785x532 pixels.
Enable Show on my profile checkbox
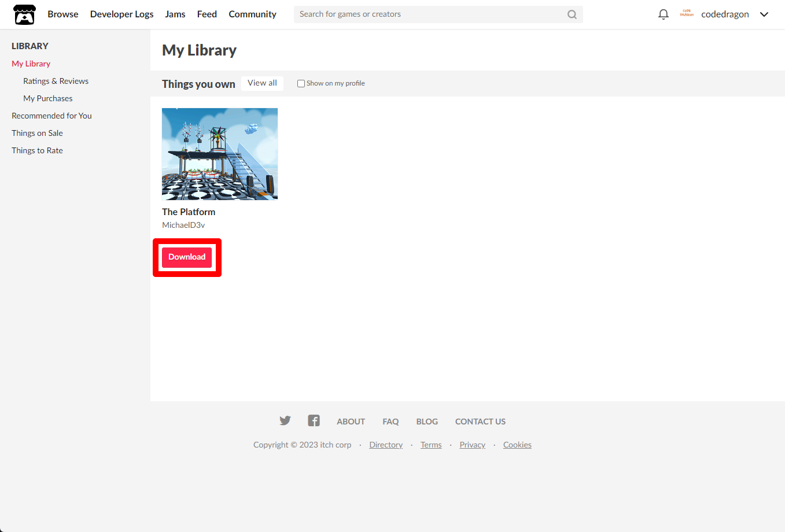pyautogui.click(x=301, y=83)
